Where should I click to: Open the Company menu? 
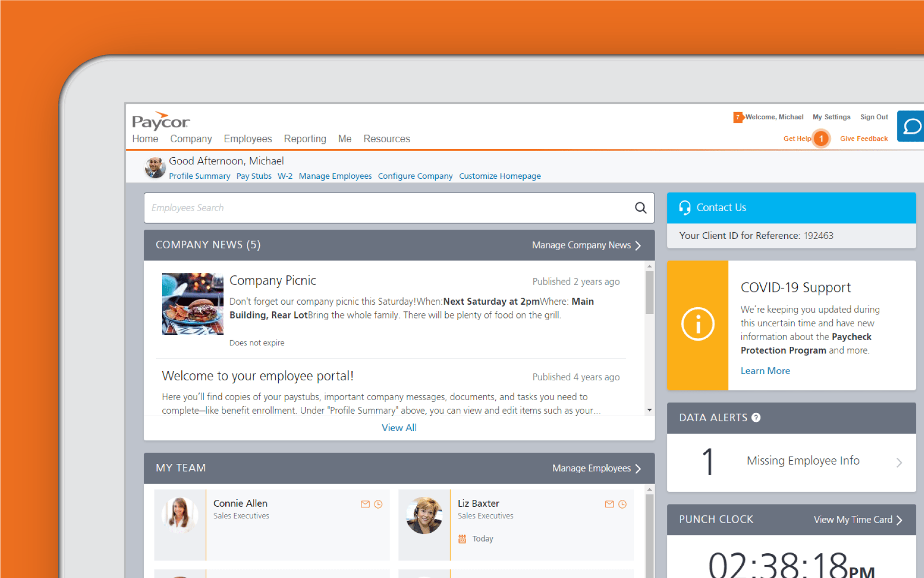[x=191, y=139]
